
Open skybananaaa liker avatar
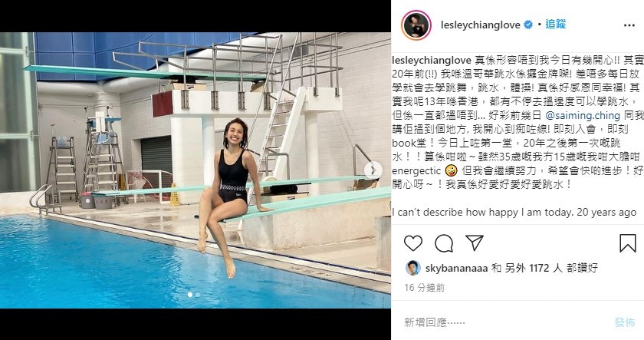tap(412, 268)
